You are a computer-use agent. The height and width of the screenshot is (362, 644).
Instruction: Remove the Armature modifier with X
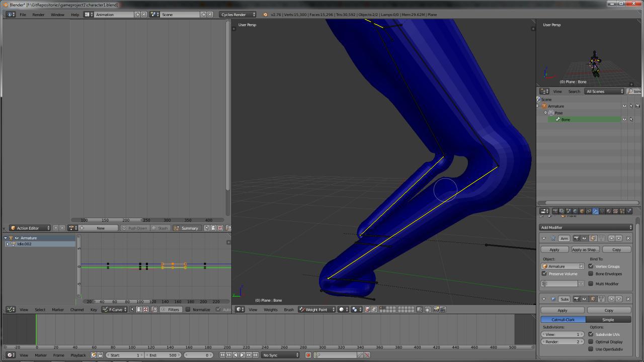coord(628,238)
